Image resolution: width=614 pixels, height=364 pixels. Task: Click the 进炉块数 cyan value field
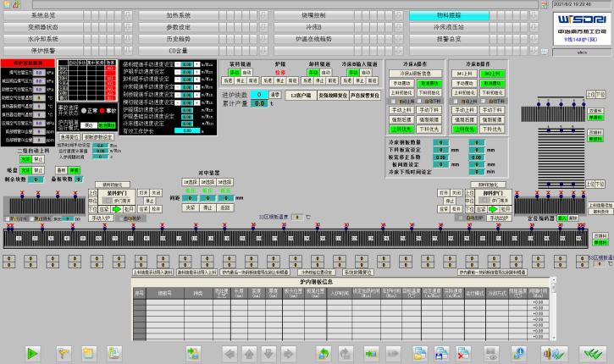(259, 95)
